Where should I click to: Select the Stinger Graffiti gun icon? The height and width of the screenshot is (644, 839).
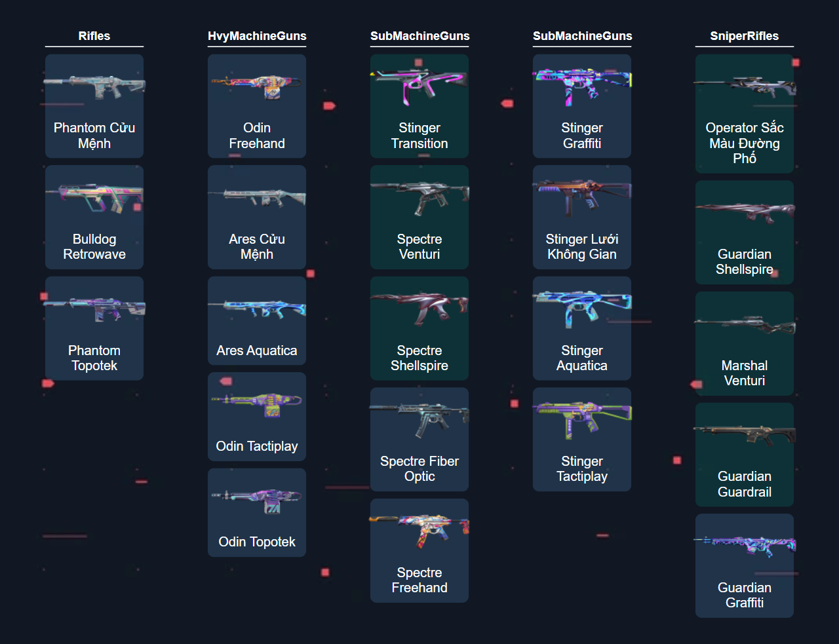click(582, 86)
